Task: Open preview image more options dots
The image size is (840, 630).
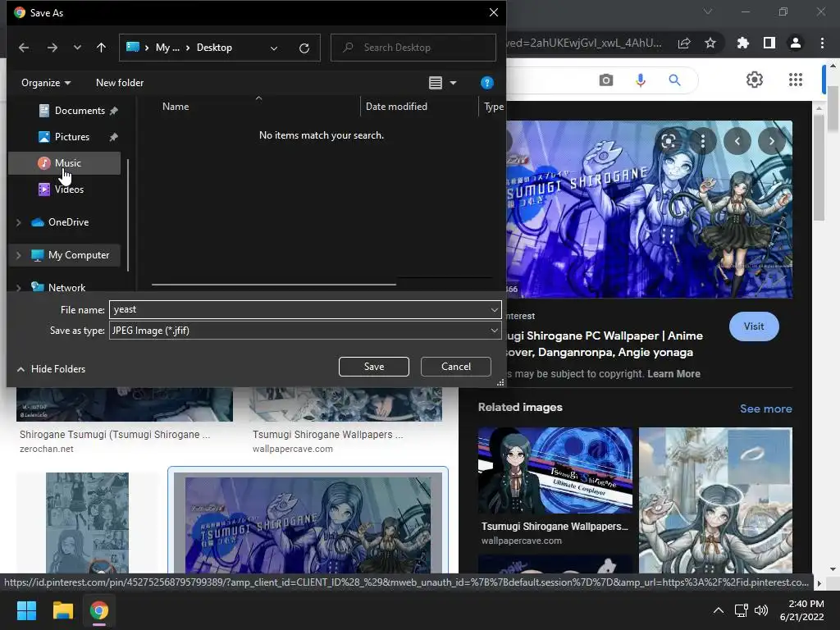Action: point(702,141)
